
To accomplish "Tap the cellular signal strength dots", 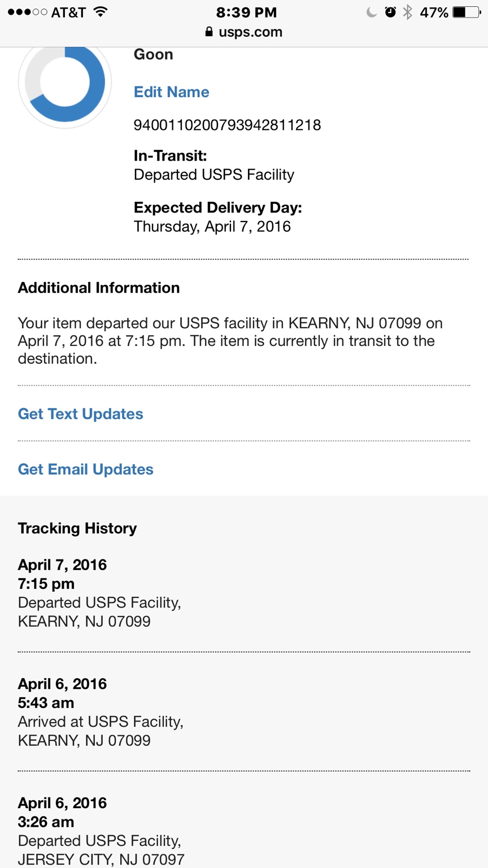I will tap(27, 12).
